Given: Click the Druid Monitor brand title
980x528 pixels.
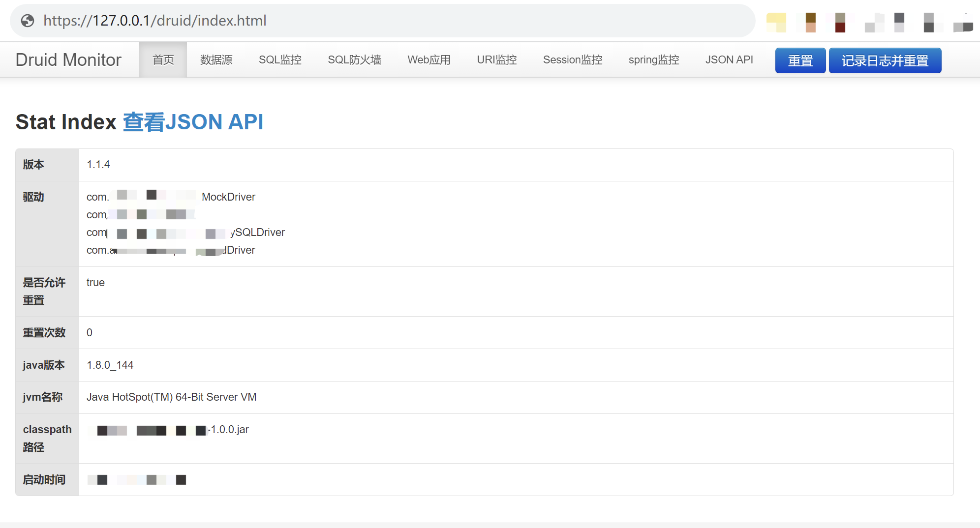Looking at the screenshot, I should click(68, 60).
